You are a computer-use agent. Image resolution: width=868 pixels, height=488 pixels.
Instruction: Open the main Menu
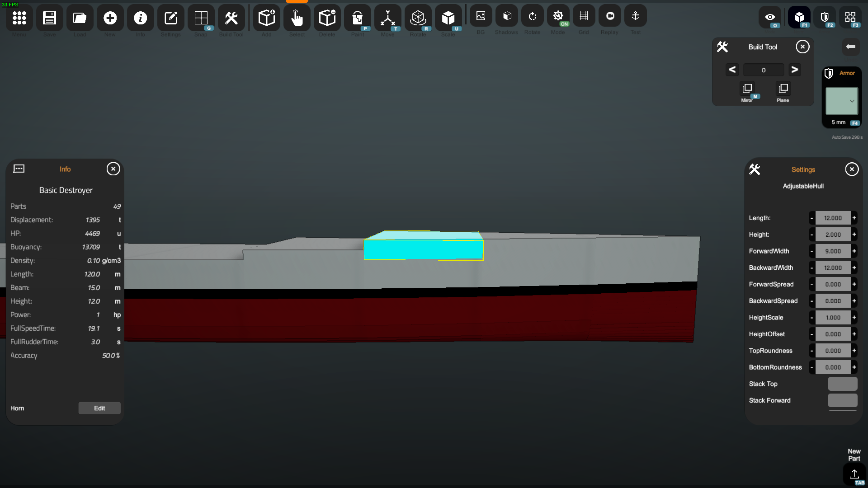pyautogui.click(x=19, y=19)
